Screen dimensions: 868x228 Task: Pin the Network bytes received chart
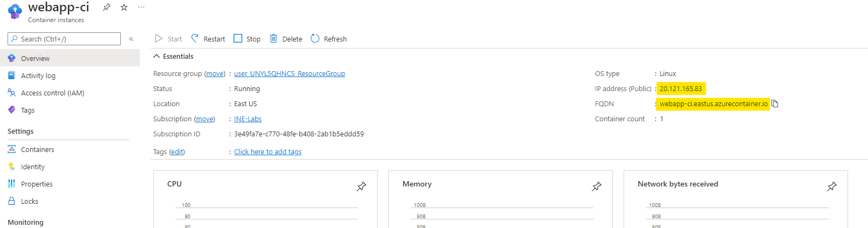point(832,186)
